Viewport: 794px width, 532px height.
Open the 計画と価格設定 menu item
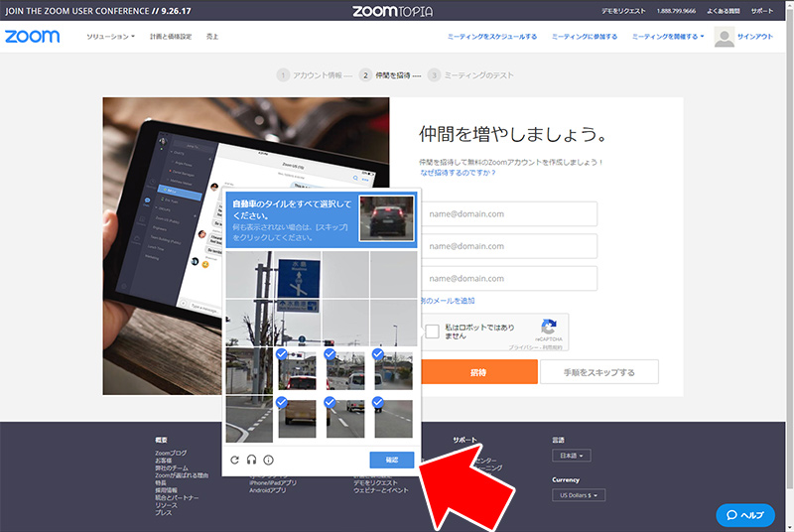pos(169,37)
